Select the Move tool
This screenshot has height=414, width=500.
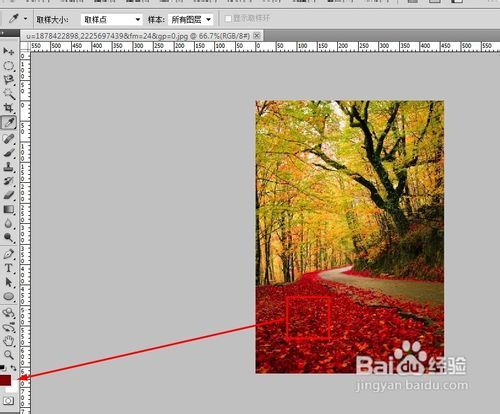(x=9, y=51)
